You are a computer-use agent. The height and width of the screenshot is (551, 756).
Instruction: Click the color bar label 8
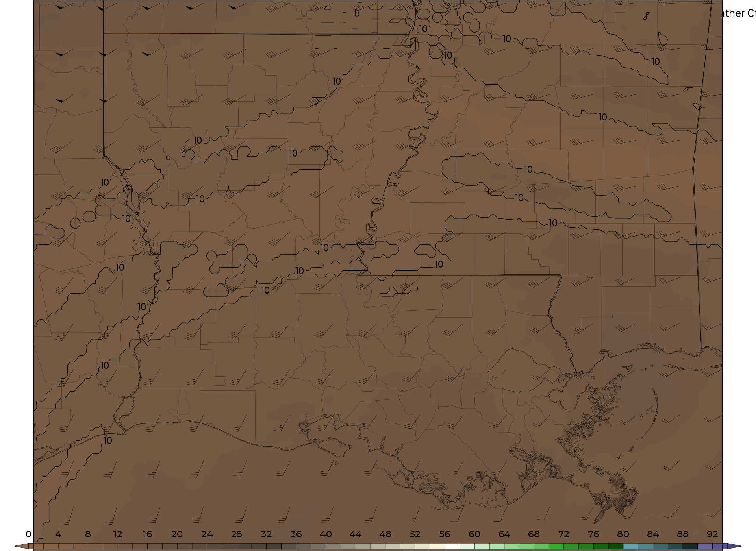coord(88,534)
